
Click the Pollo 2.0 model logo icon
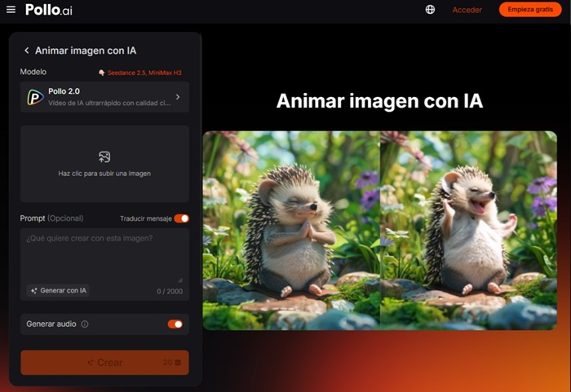pos(35,97)
